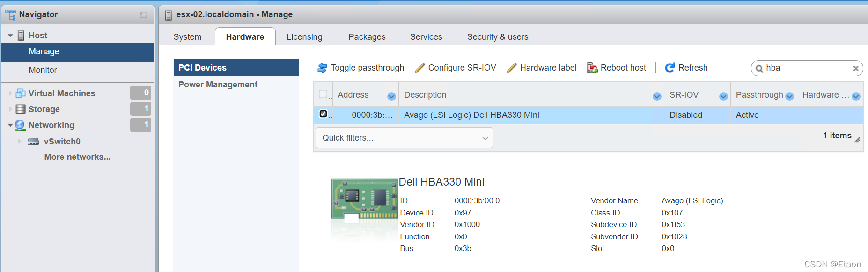This screenshot has width=868, height=272.
Task: Collapse the Host tree node
Action: [x=10, y=36]
